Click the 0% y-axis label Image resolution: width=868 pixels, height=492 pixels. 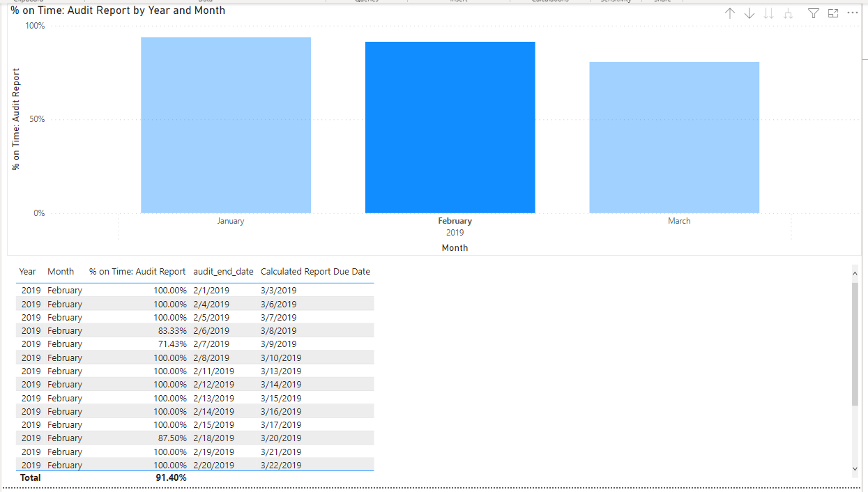click(x=39, y=213)
